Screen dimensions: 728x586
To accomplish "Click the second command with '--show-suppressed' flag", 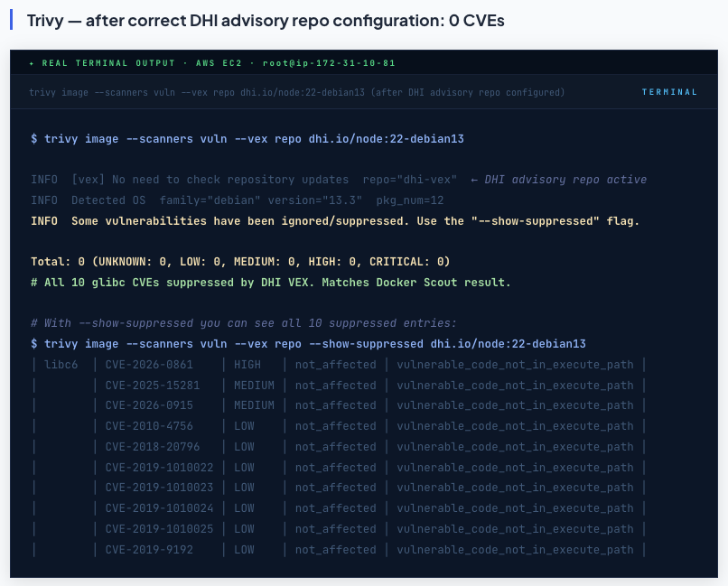I will [308, 344].
